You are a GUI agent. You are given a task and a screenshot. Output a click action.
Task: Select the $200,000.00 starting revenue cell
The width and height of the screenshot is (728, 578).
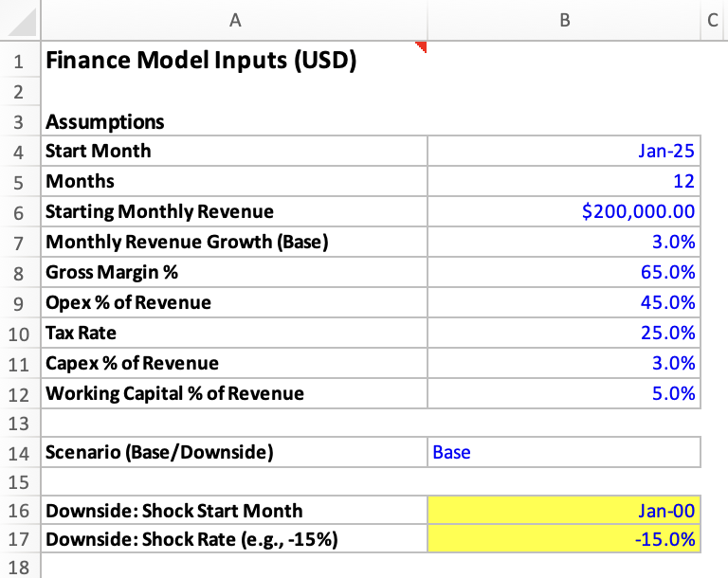pyautogui.click(x=564, y=211)
